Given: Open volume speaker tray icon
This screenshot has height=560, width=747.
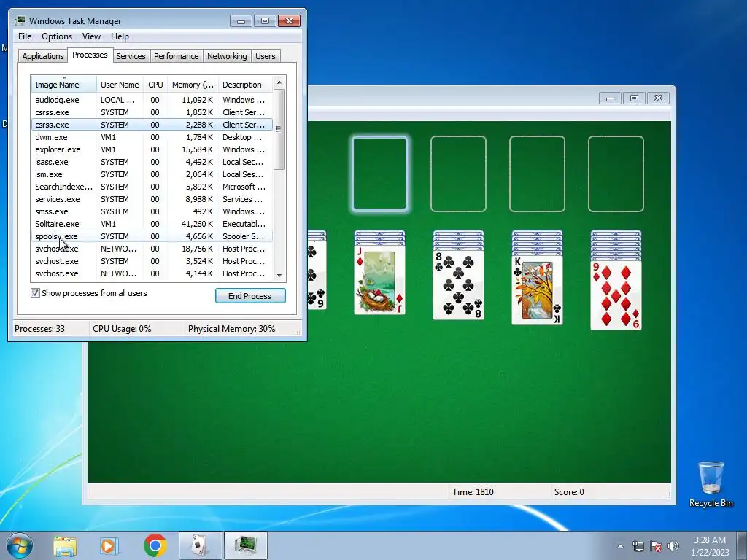Looking at the screenshot, I should click(x=673, y=546).
